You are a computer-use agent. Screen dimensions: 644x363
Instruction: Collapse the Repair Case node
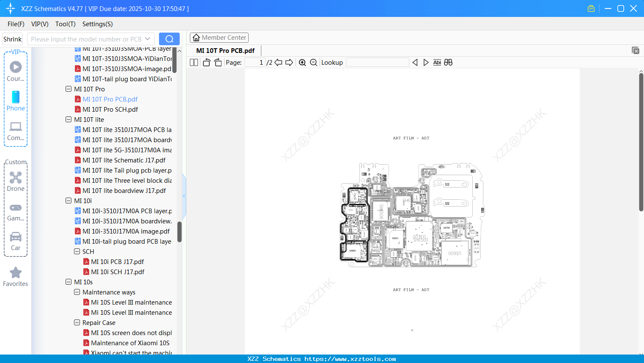(x=77, y=322)
